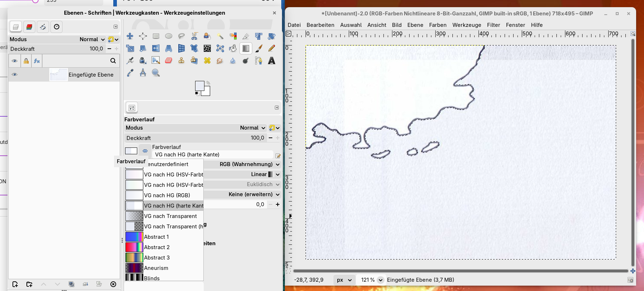Open the Linear gradient shape dropdown
Screen dimensions: 644x291
click(242, 174)
